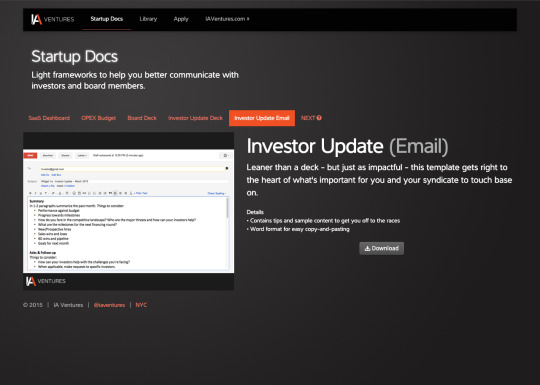Click the 'Investor Update (Email)' heading
Viewport: 540px width, 385px height.
point(347,146)
